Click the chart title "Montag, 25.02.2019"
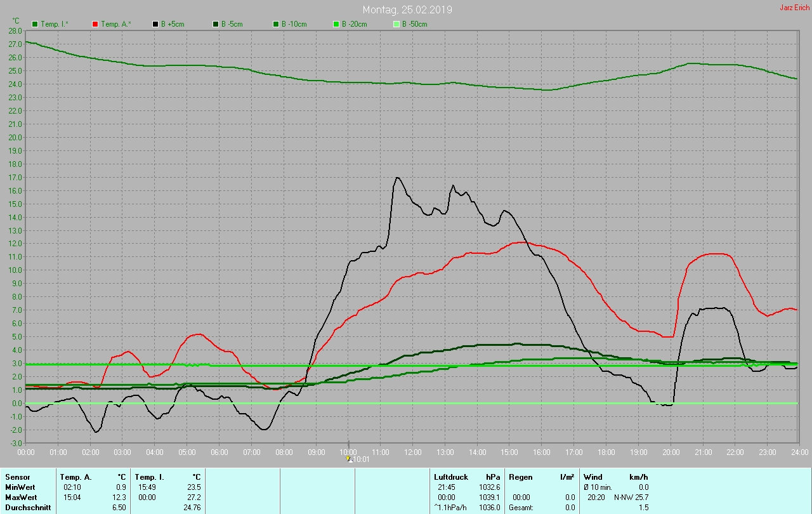 point(407,10)
